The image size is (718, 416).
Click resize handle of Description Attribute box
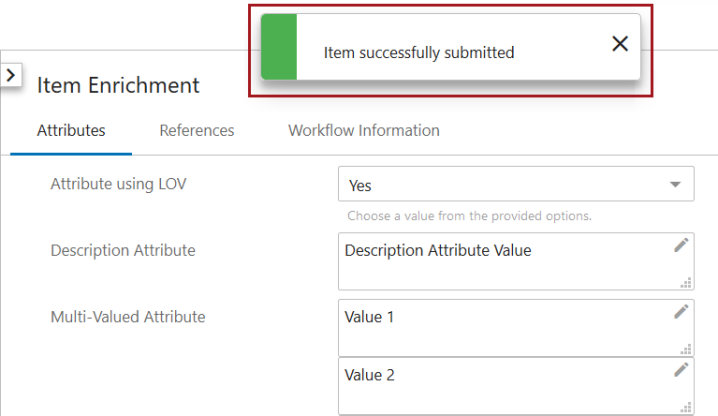(685, 283)
